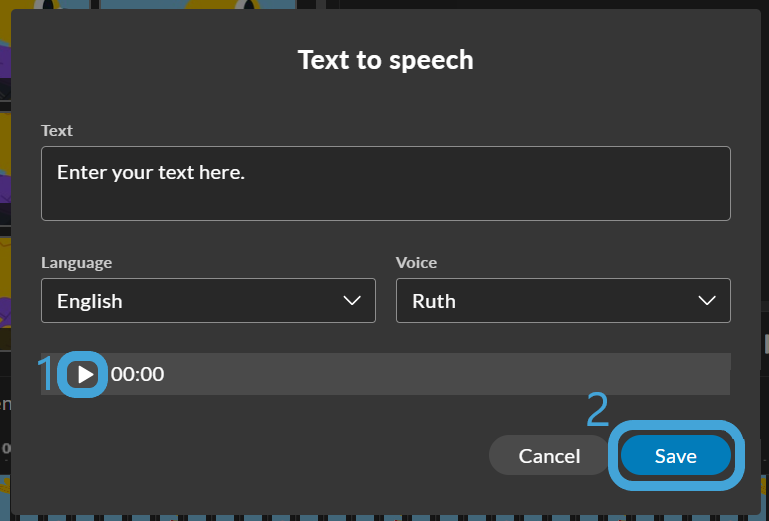Click the chevron arrow in Voice field
Image resolution: width=769 pixels, height=521 pixels.
[707, 301]
